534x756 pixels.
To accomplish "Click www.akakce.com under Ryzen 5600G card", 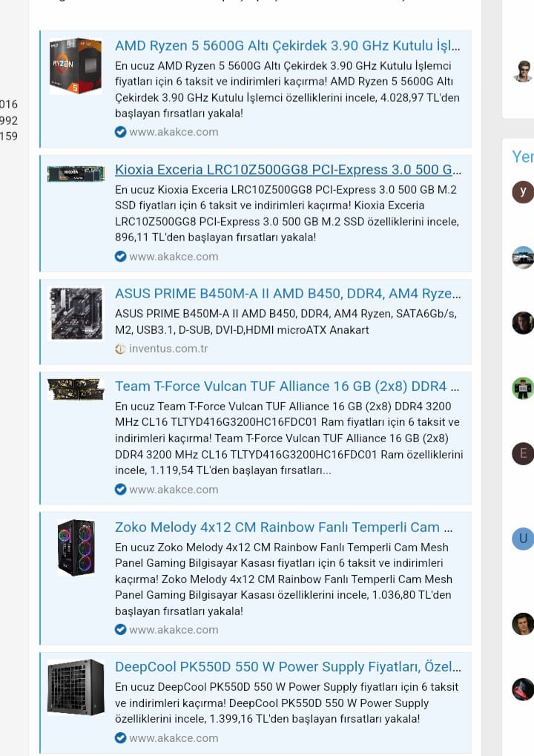I will pyautogui.click(x=174, y=132).
